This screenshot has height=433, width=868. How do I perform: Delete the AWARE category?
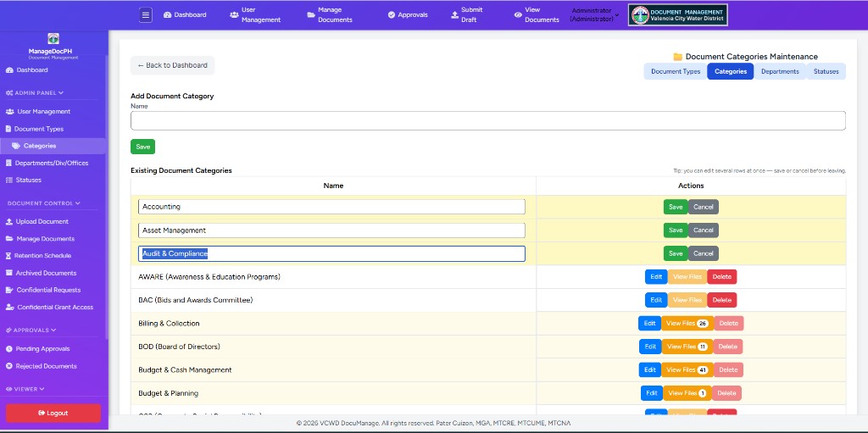tap(722, 277)
